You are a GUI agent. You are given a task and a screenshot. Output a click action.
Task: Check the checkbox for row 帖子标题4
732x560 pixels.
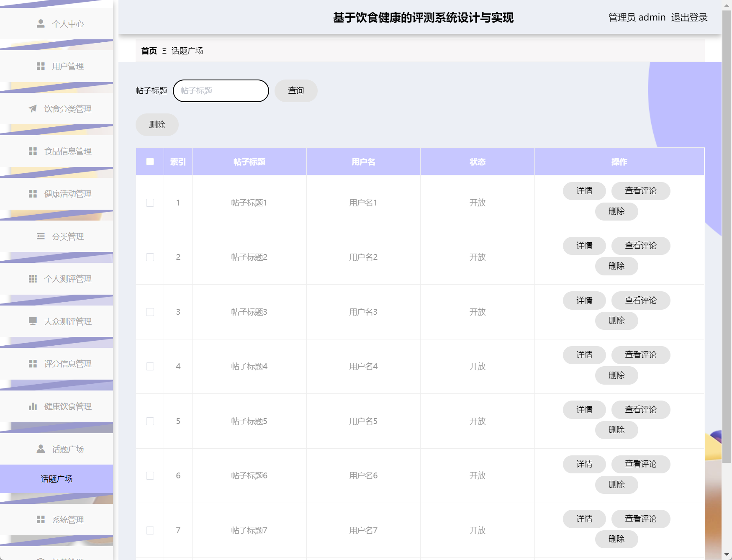[150, 366]
